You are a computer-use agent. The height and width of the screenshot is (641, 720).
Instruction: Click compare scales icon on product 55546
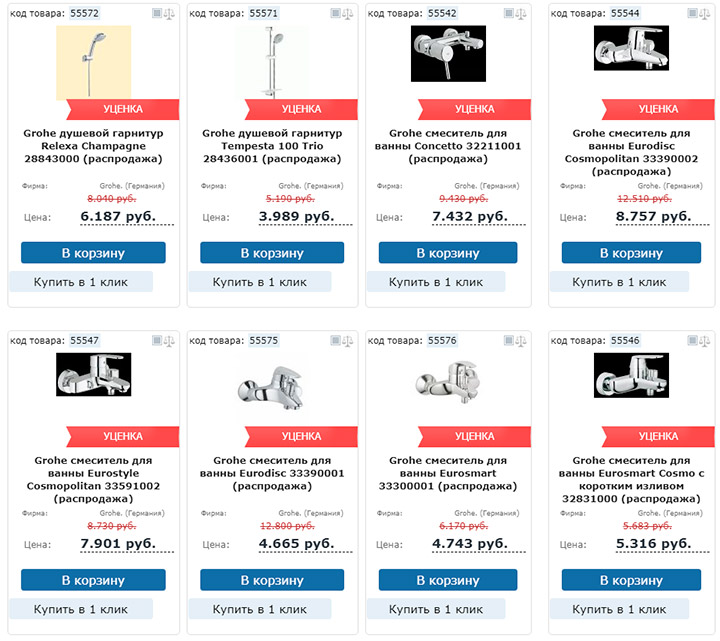[x=704, y=341]
